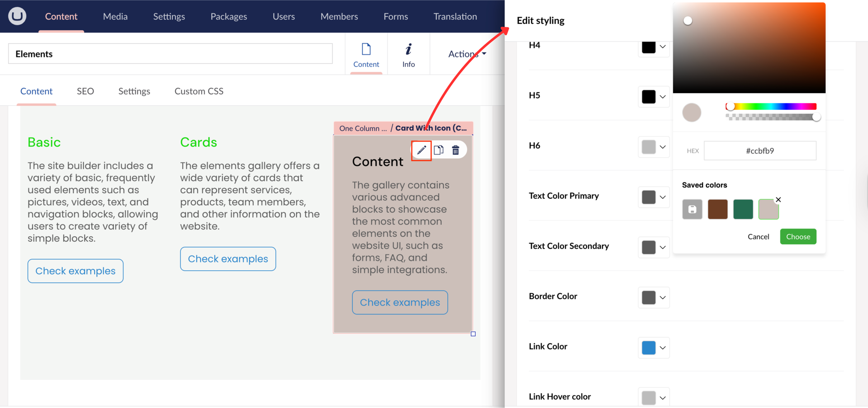Image resolution: width=868 pixels, height=408 pixels.
Task: Remove saved color using the x icon
Action: click(778, 200)
